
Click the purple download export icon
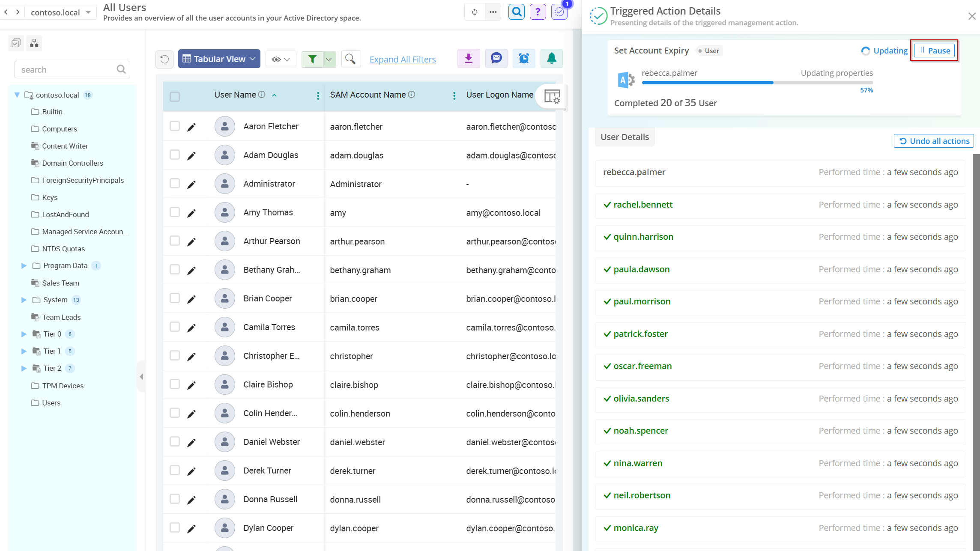click(469, 59)
